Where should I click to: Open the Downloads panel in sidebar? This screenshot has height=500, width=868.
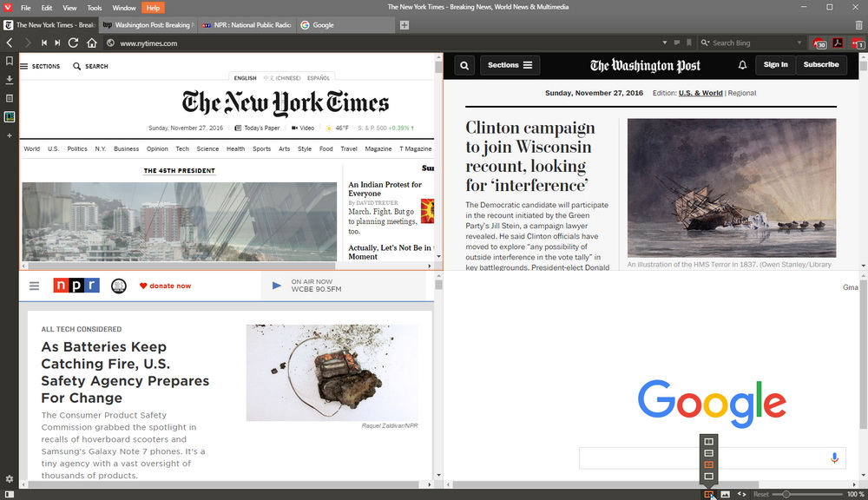(10, 80)
